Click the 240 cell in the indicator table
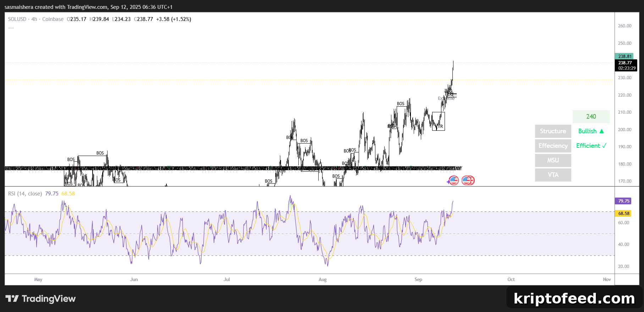 pos(591,117)
